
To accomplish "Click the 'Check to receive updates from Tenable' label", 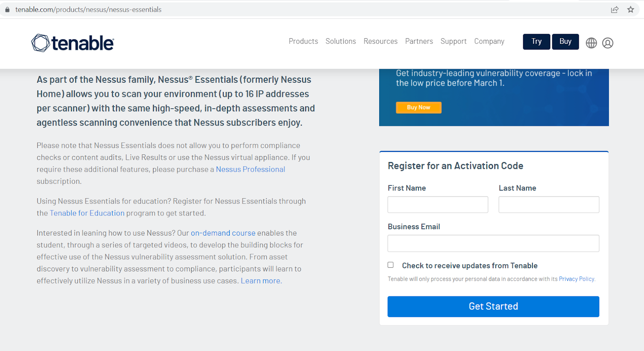I will [x=470, y=265].
